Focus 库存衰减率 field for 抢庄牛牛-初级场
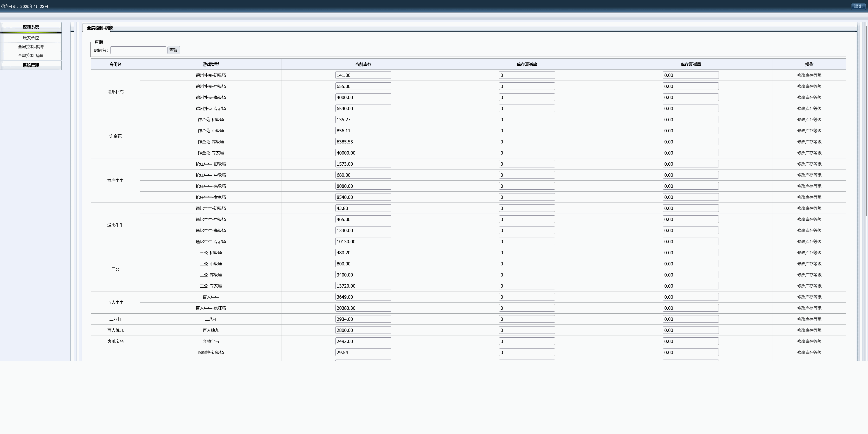The width and height of the screenshot is (868, 434). pyautogui.click(x=526, y=164)
